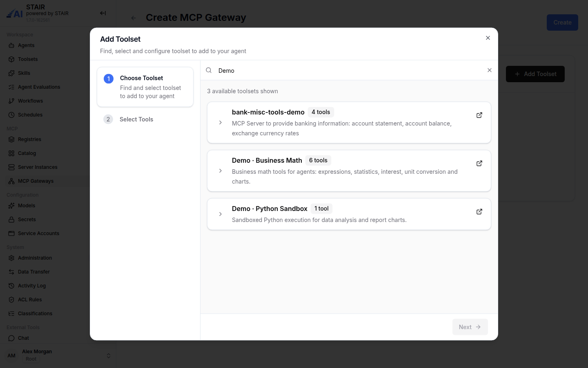Click the search magnifier icon

click(209, 70)
